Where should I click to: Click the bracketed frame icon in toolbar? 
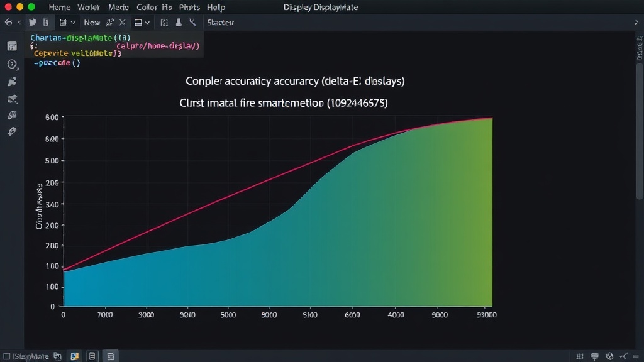point(164,23)
